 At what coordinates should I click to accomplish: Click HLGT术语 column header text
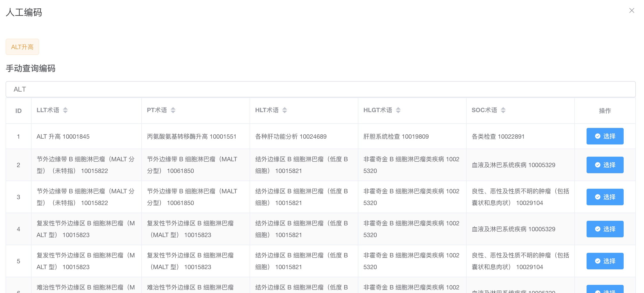tap(378, 110)
